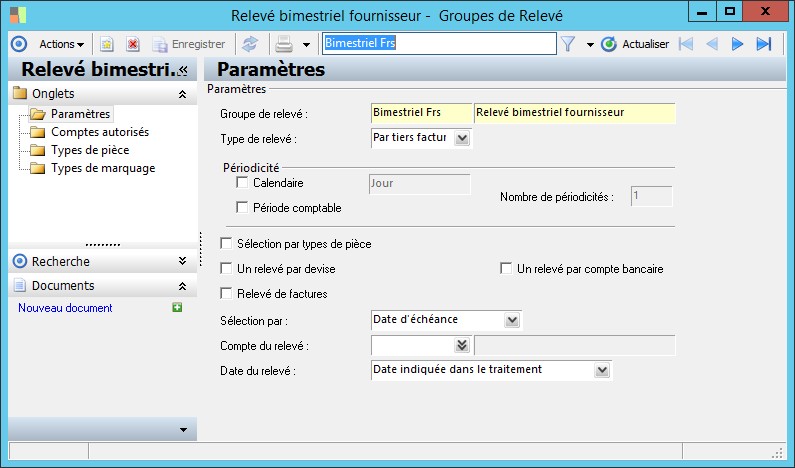Add a new document with green plus

(x=177, y=308)
